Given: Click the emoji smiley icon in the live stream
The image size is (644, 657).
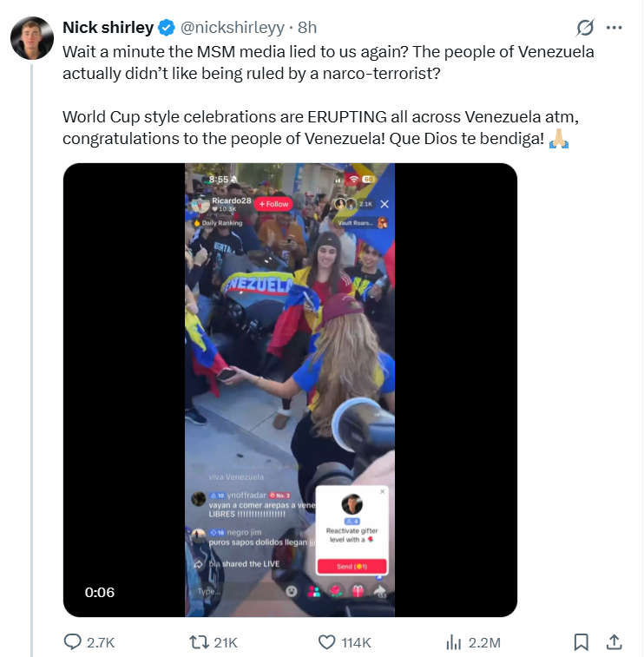Looking at the screenshot, I should pyautogui.click(x=291, y=591).
